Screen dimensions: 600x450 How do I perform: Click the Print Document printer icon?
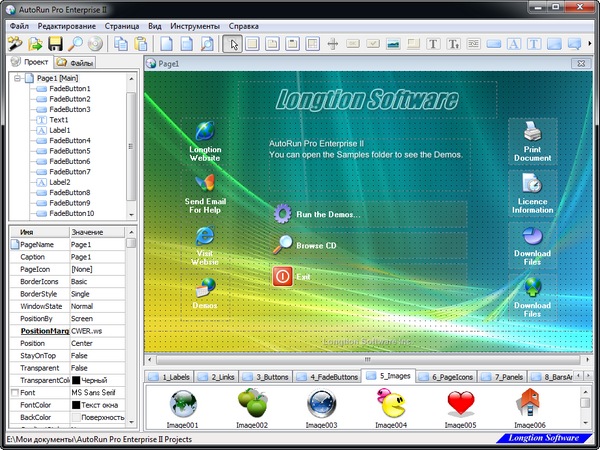tap(532, 131)
